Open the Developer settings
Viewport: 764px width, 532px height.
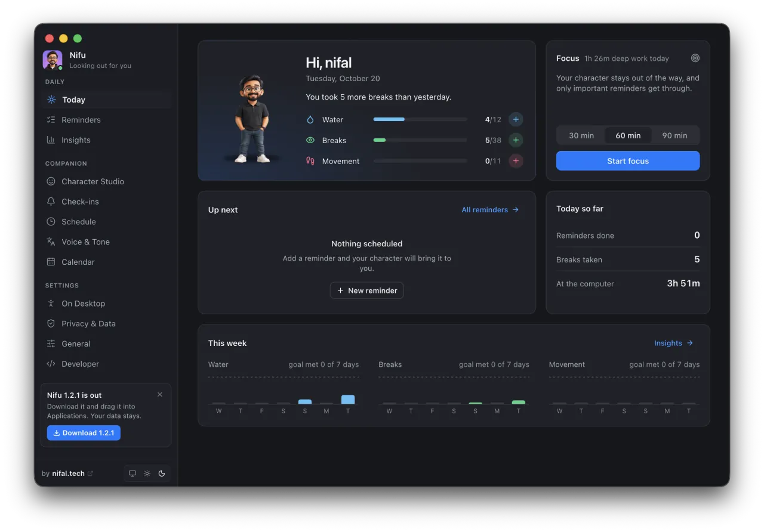click(x=106, y=364)
